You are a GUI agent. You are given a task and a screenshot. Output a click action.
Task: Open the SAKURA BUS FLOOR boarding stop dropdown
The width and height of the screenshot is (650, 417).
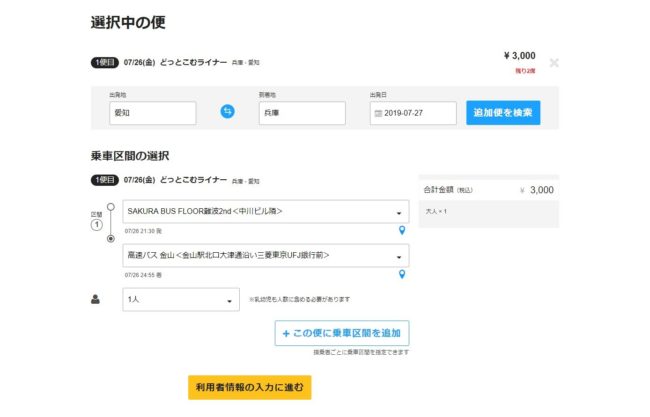point(265,213)
